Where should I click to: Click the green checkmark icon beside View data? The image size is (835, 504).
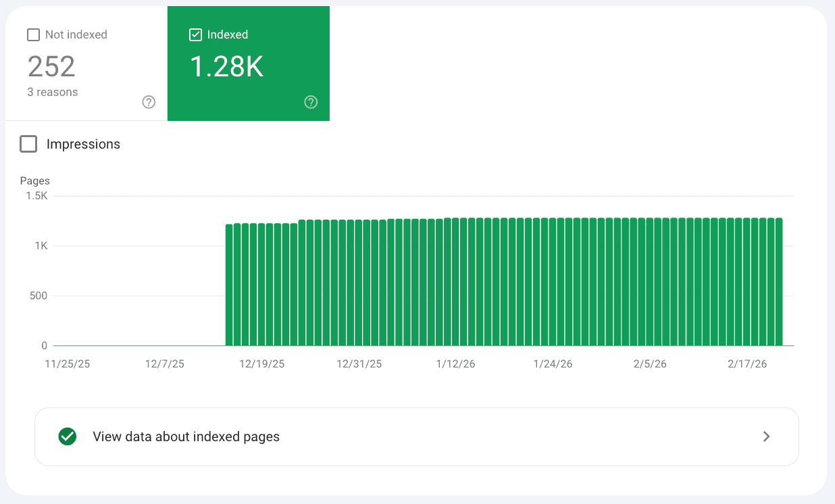pyautogui.click(x=67, y=436)
